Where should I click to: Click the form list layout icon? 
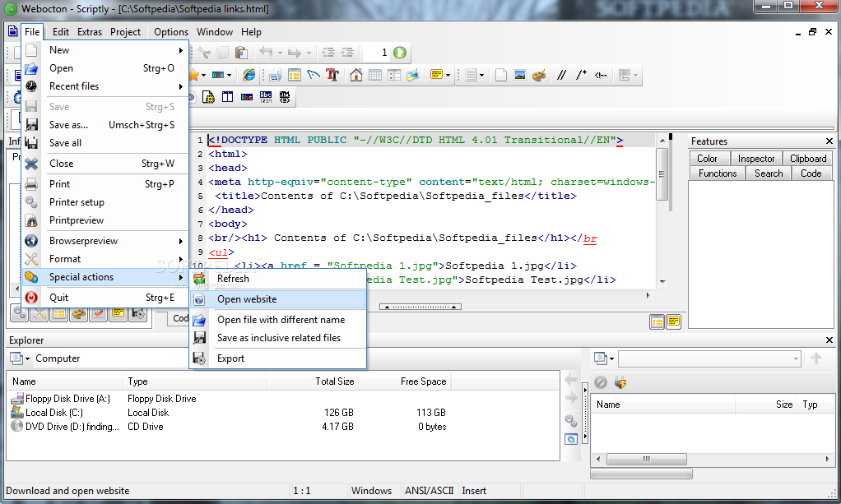click(394, 75)
